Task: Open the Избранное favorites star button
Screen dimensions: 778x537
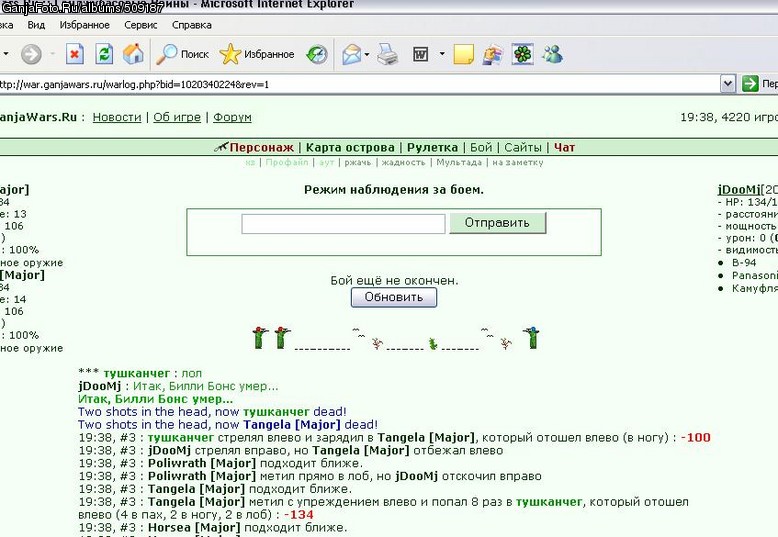Action: pyautogui.click(x=257, y=54)
